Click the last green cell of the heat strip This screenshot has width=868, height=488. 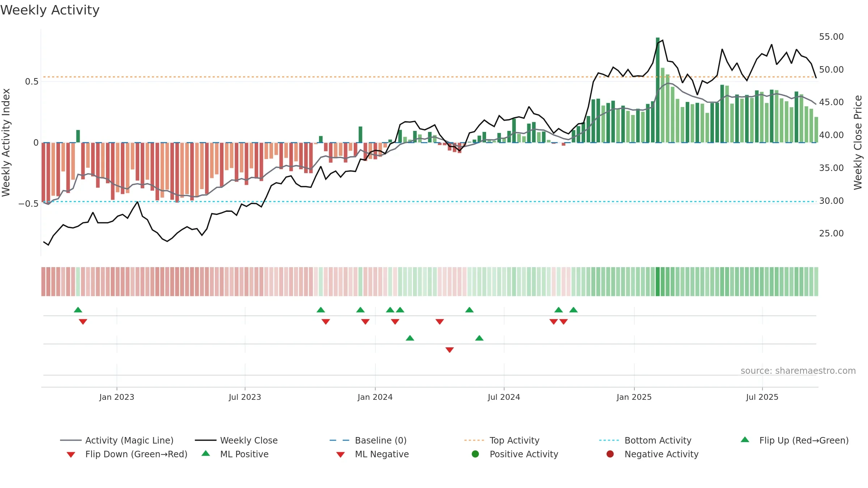pos(816,282)
